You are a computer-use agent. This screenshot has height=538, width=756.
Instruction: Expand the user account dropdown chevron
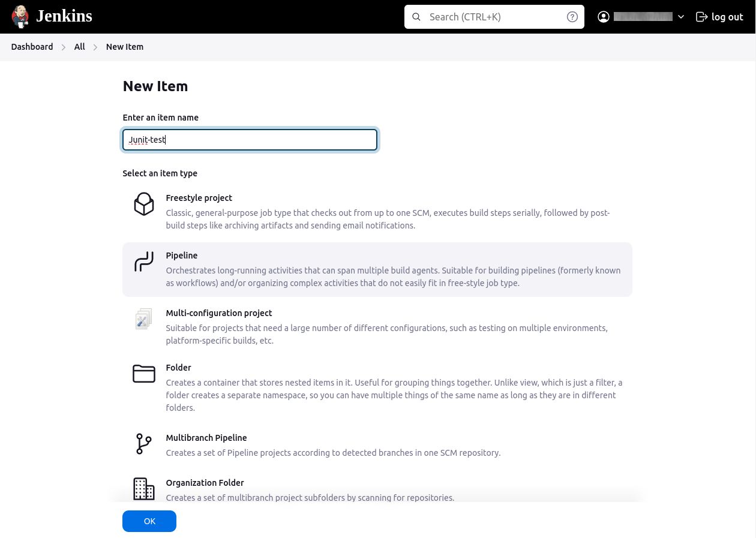coord(681,17)
